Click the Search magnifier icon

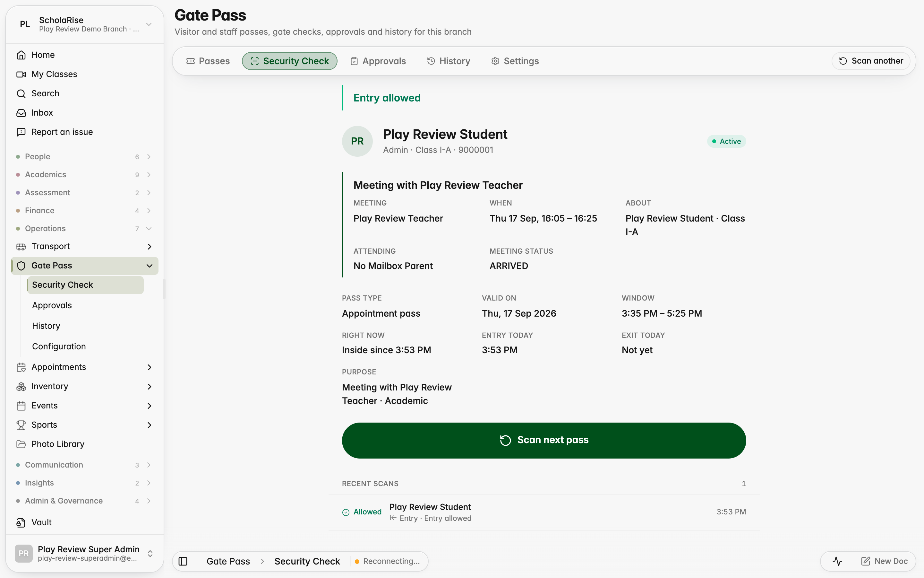coord(21,94)
